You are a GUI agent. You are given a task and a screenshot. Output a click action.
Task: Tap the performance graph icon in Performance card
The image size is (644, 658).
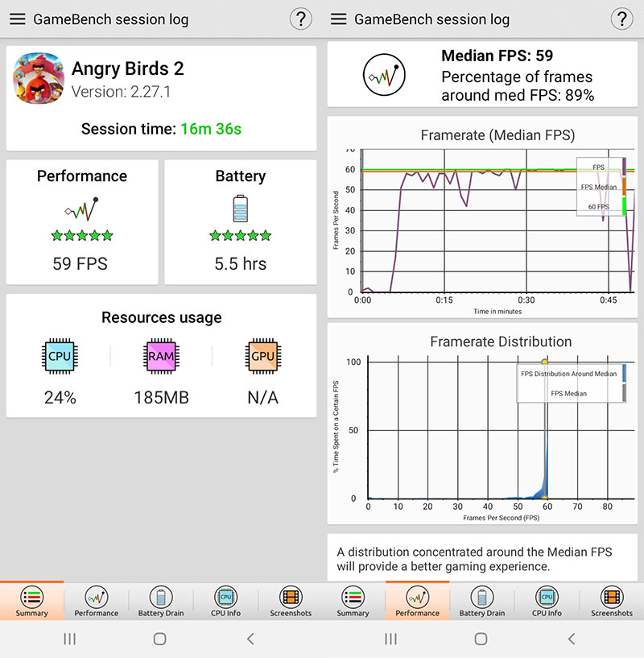pyautogui.click(x=82, y=209)
